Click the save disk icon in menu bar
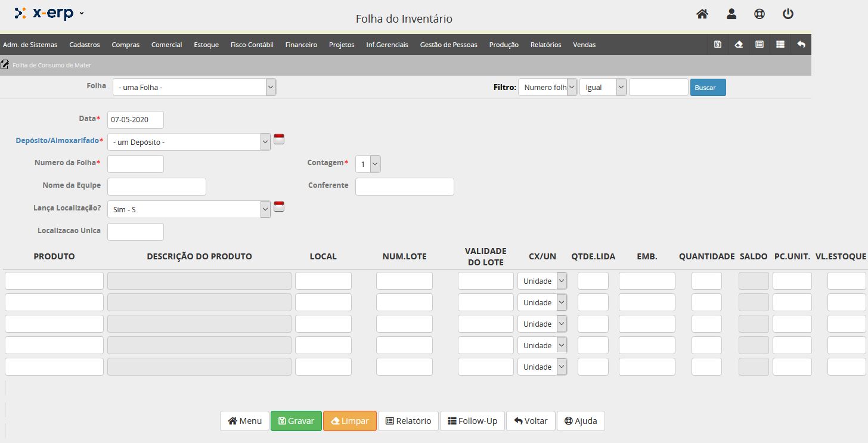The height and width of the screenshot is (443, 868). click(718, 44)
